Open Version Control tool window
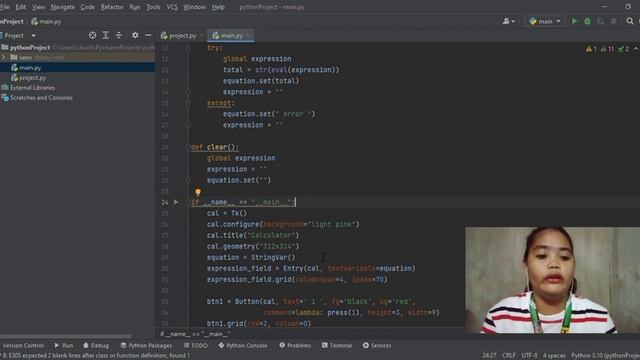Screen dimensions: 640x360 tap(22, 345)
